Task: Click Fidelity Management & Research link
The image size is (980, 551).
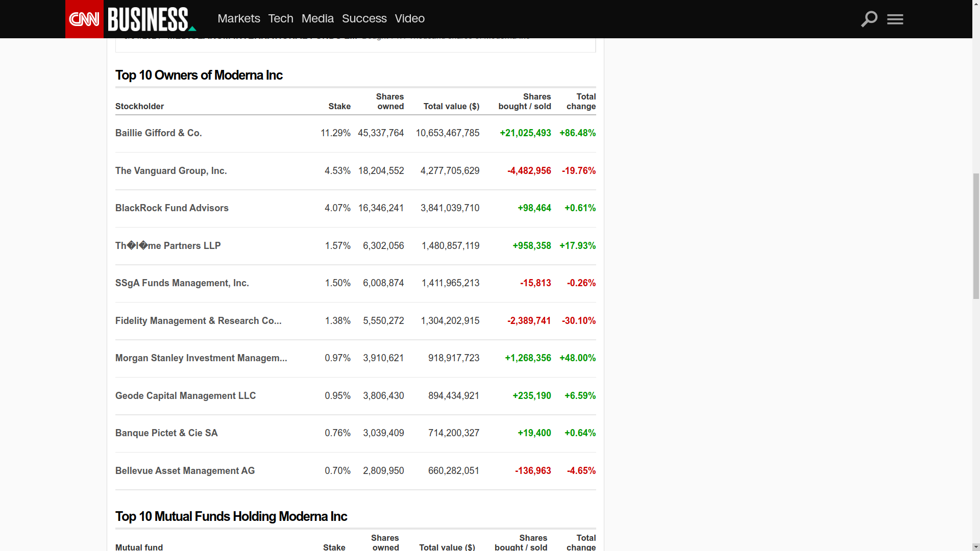Action: (198, 321)
